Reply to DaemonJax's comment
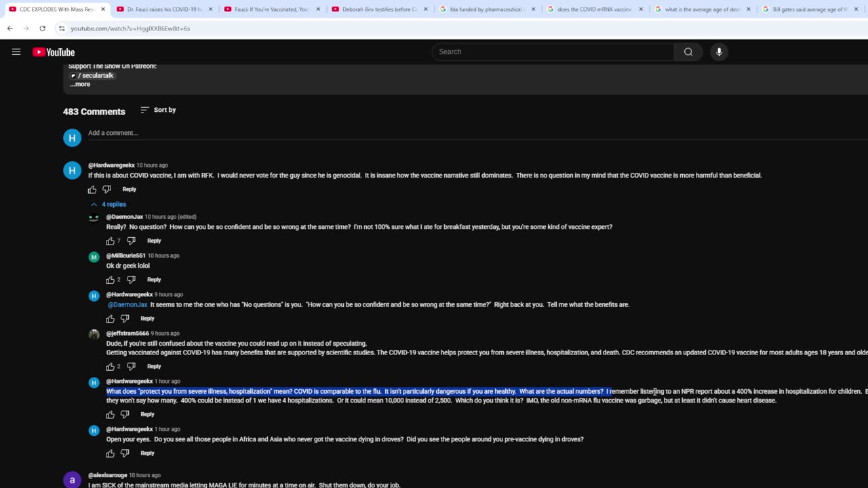The image size is (868, 488). (154, 241)
